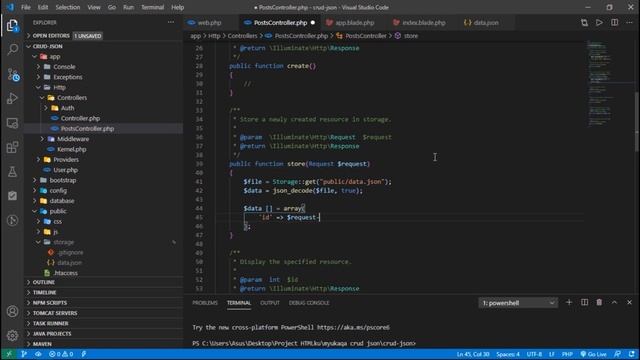The width and height of the screenshot is (640, 360).
Task: Click 'Ln 45, Col 30' in status bar
Action: tap(473, 354)
